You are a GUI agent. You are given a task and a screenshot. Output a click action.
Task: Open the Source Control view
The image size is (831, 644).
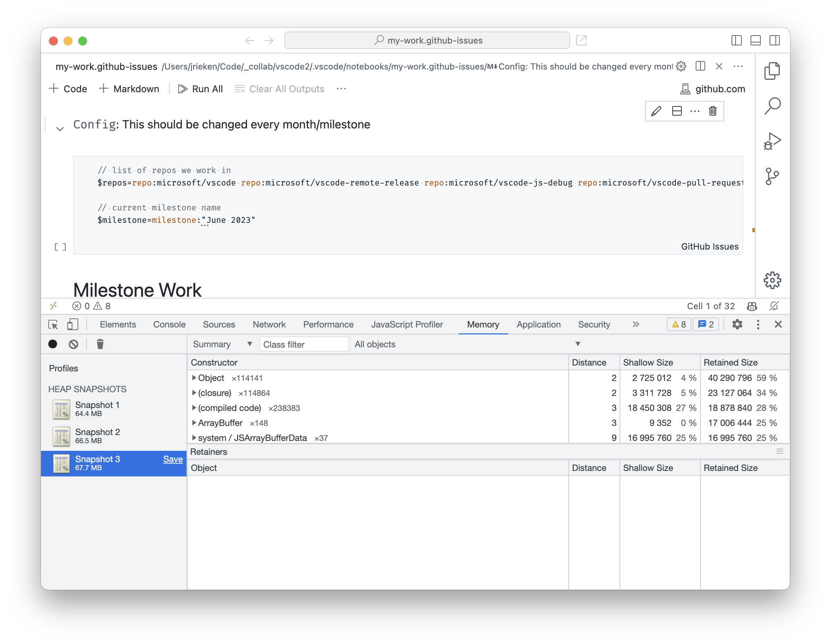[772, 176]
